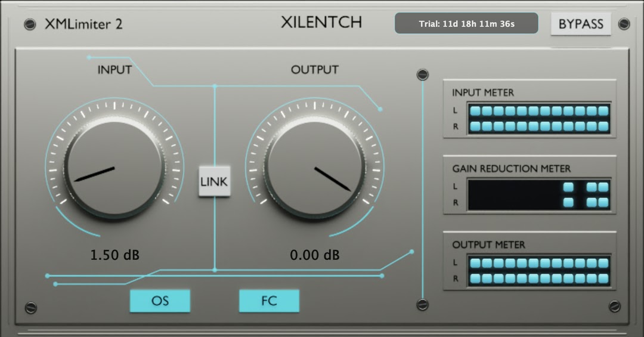Click the OUTPUT knob label
644x337 pixels.
(315, 70)
